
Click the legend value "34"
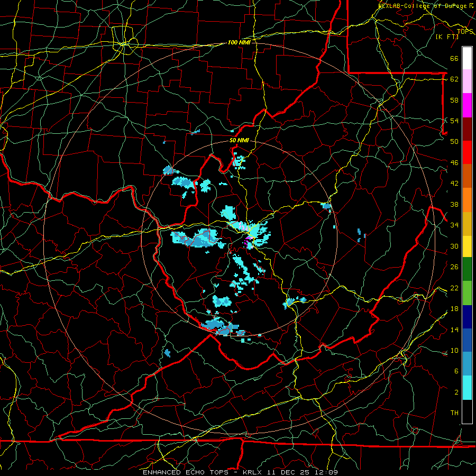pyautogui.click(x=454, y=225)
